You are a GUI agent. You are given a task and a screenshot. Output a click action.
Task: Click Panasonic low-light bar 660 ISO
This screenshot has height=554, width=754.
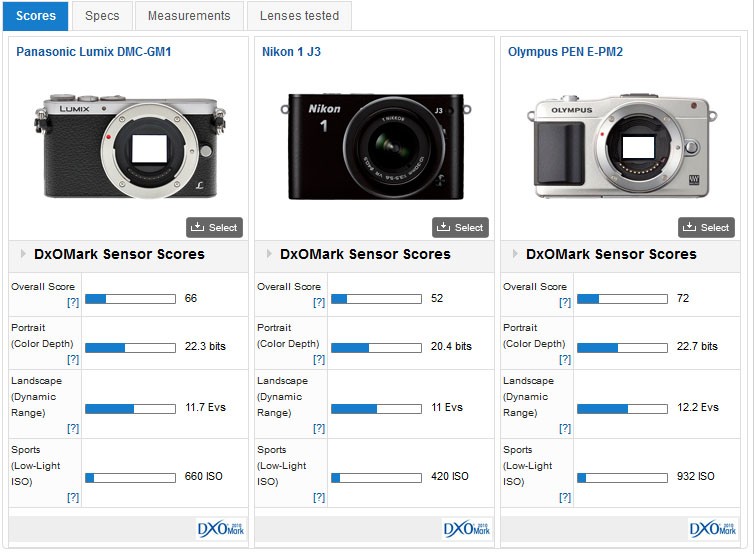click(x=130, y=478)
